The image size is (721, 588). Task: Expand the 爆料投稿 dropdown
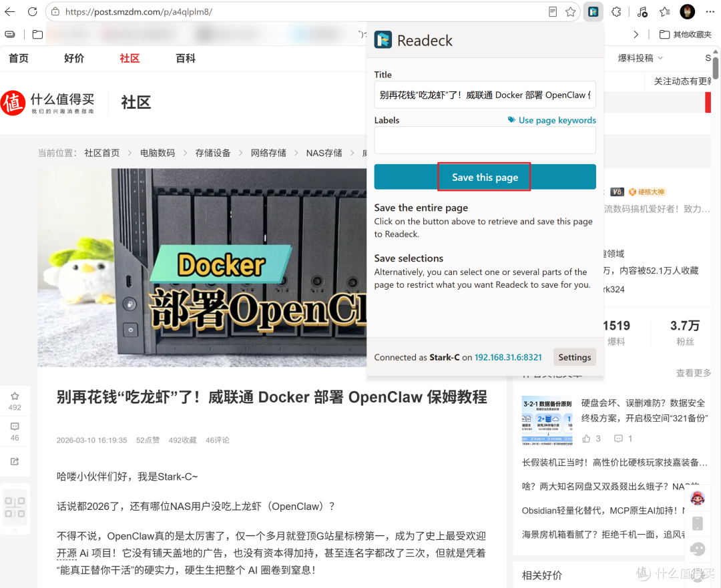pos(640,58)
